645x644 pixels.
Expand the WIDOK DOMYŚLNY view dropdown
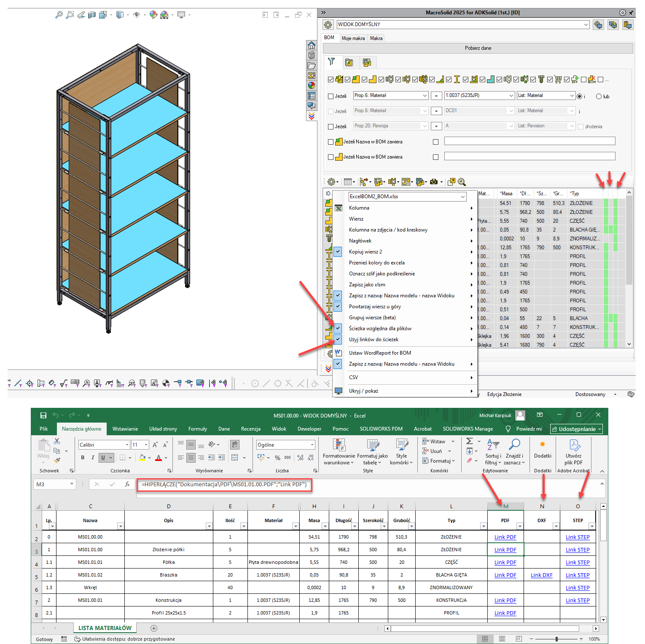click(586, 25)
